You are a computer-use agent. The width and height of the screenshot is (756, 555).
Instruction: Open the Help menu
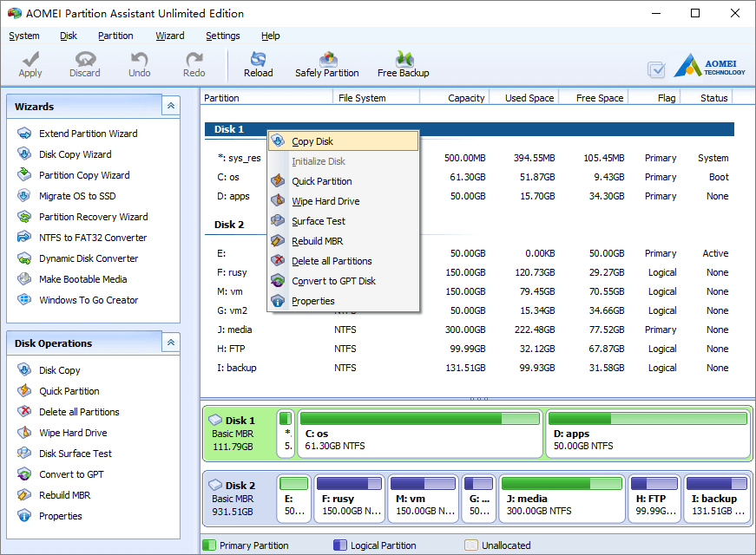271,36
